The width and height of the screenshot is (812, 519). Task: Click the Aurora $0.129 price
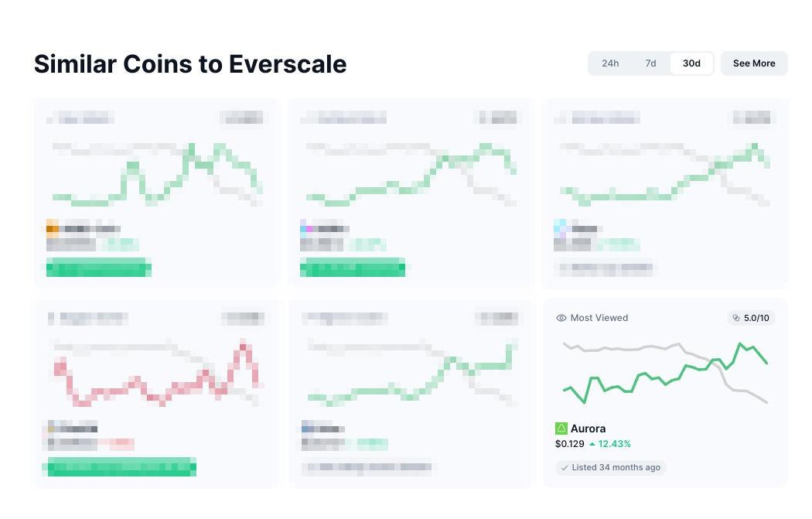tap(568, 444)
